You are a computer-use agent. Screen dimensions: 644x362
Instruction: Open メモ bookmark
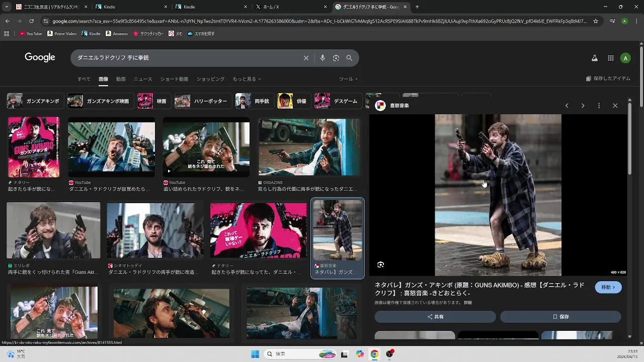[176, 34]
